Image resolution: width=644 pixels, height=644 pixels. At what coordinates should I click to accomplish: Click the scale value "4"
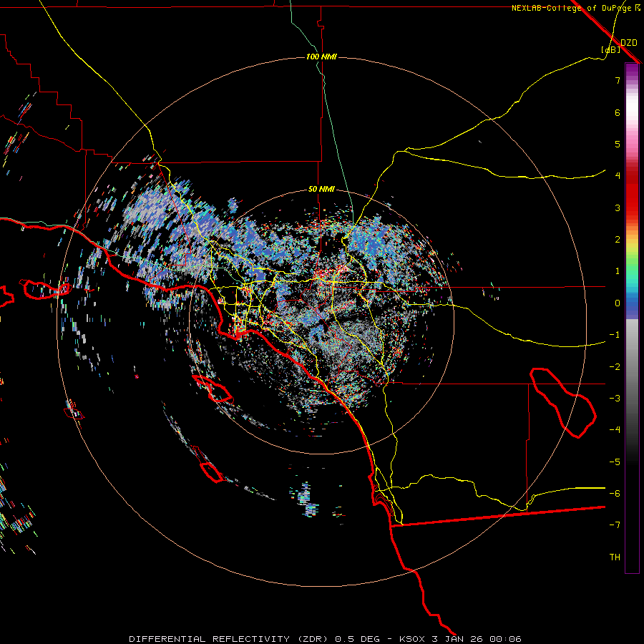[x=618, y=176]
